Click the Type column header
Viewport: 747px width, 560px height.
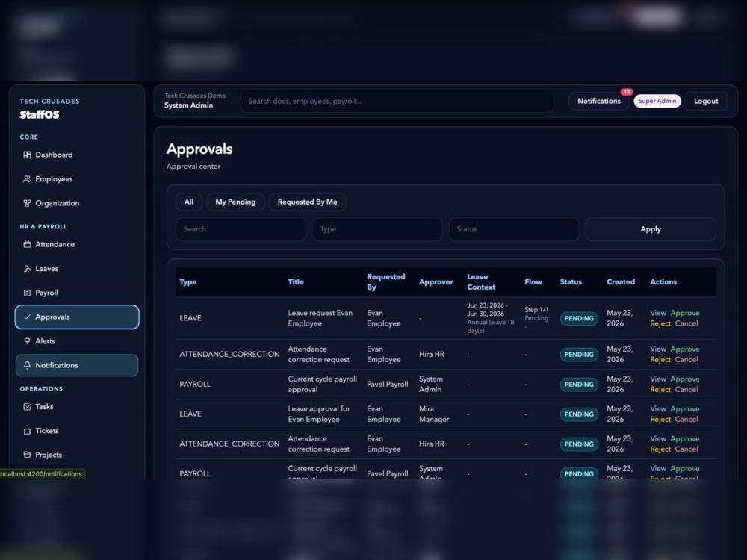[187, 282]
